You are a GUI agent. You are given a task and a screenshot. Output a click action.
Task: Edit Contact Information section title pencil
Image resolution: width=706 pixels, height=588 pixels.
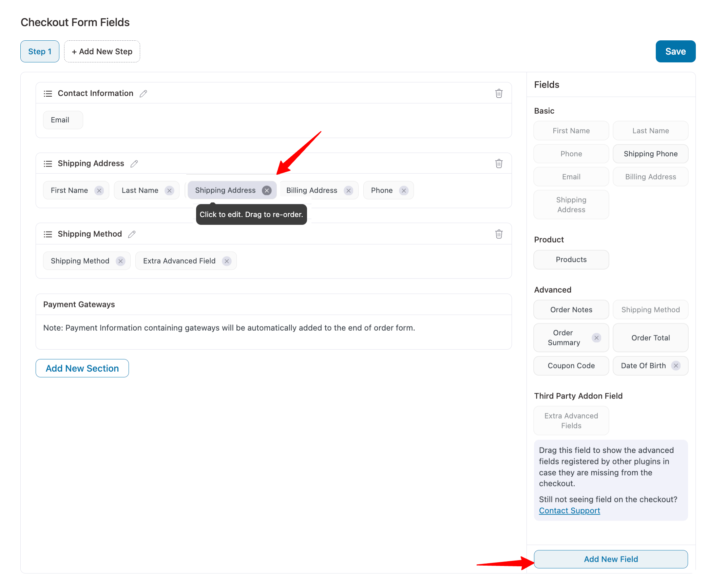click(143, 93)
